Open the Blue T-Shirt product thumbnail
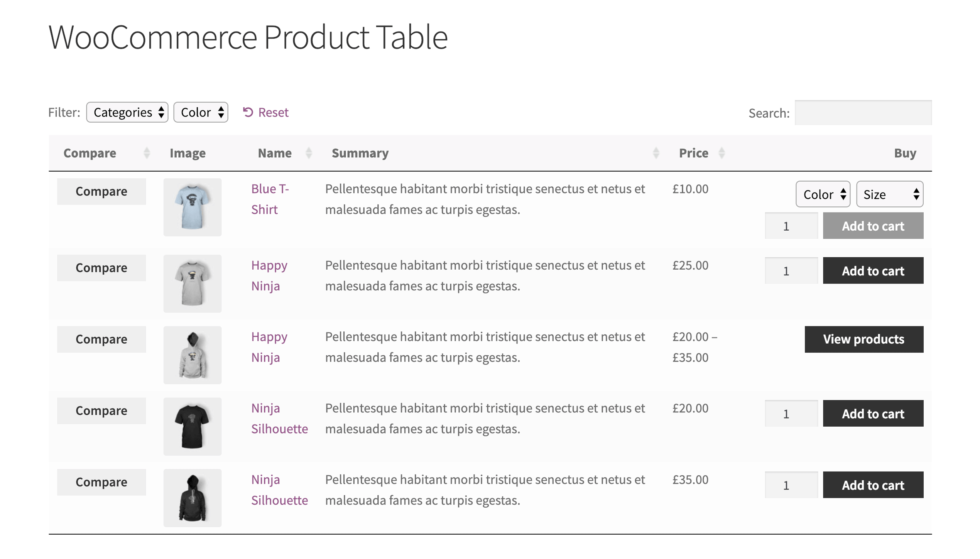This screenshot has height=559, width=980. 192,207
